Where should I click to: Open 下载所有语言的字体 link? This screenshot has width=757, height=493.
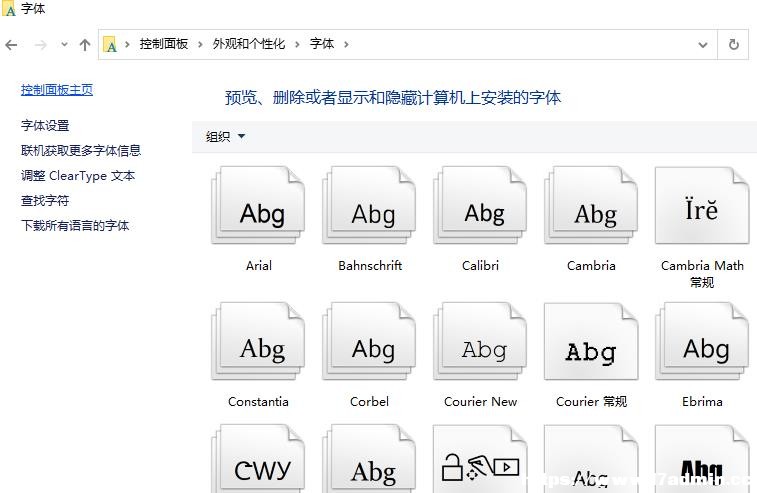[75, 226]
